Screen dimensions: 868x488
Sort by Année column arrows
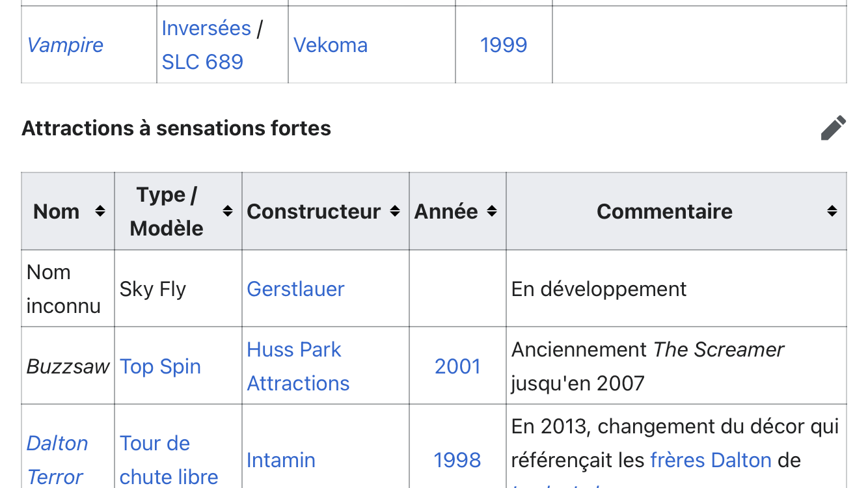(492, 211)
